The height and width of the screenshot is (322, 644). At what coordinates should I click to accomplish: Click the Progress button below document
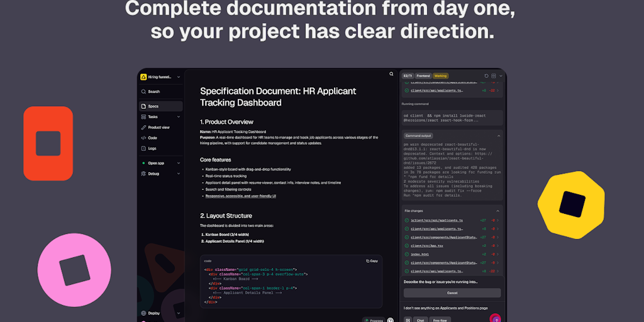pyautogui.click(x=374, y=320)
